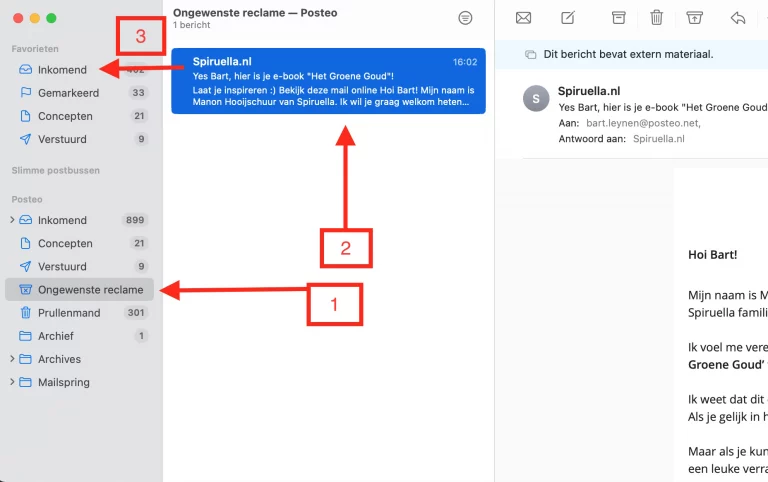Screen dimensions: 768x482
Task: Click the Favorieten section header
Action: pyautogui.click(x=35, y=48)
